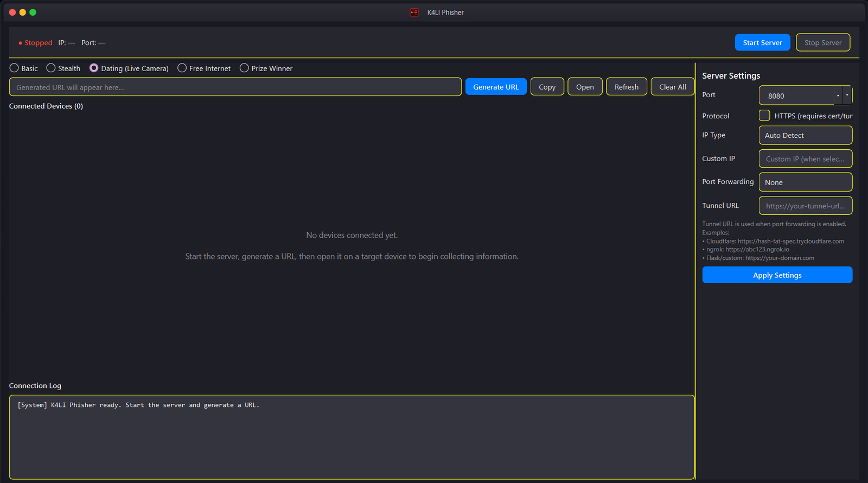Viewport: 868px width, 483px height.
Task: Click the green macOS zoom window button
Action: (x=33, y=12)
